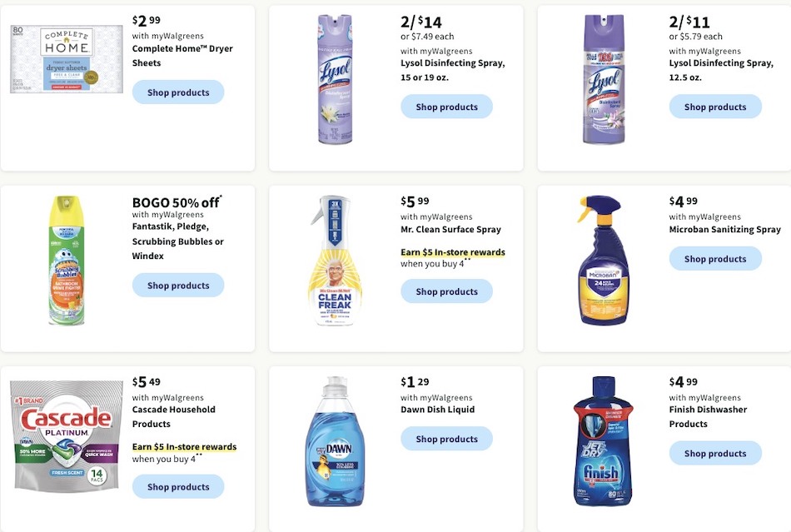Select the 12.5 oz. Lysol spray can image
791x532 pixels.
click(604, 78)
